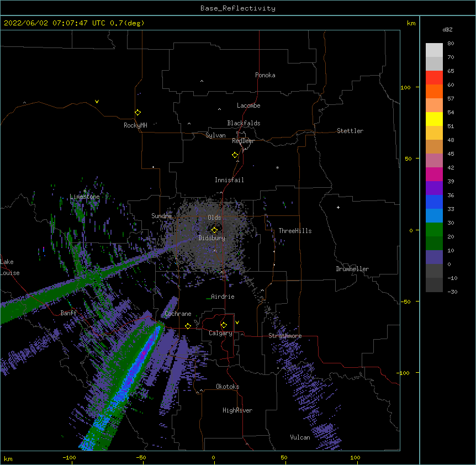Image resolution: width=476 pixels, height=465 pixels.
Task: Click the yellow V marker northwest of RockyMH
Action: coord(97,102)
